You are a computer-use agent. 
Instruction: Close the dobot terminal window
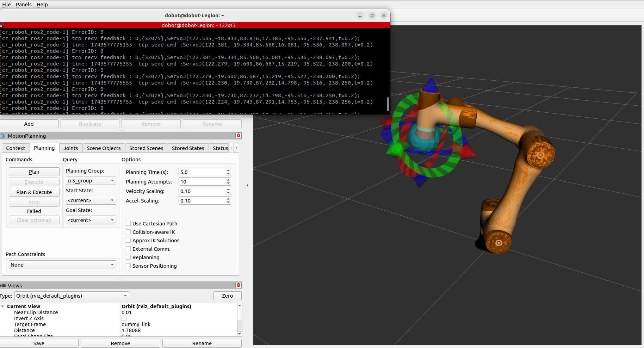(x=384, y=15)
